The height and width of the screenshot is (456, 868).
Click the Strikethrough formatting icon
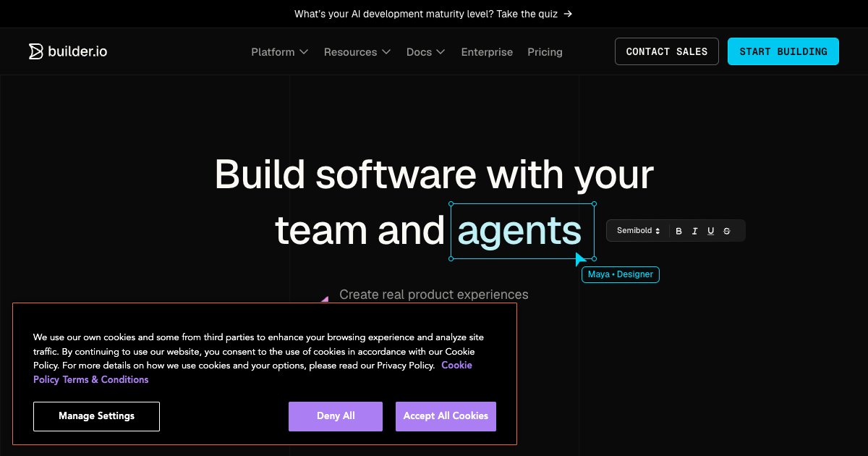(x=727, y=231)
